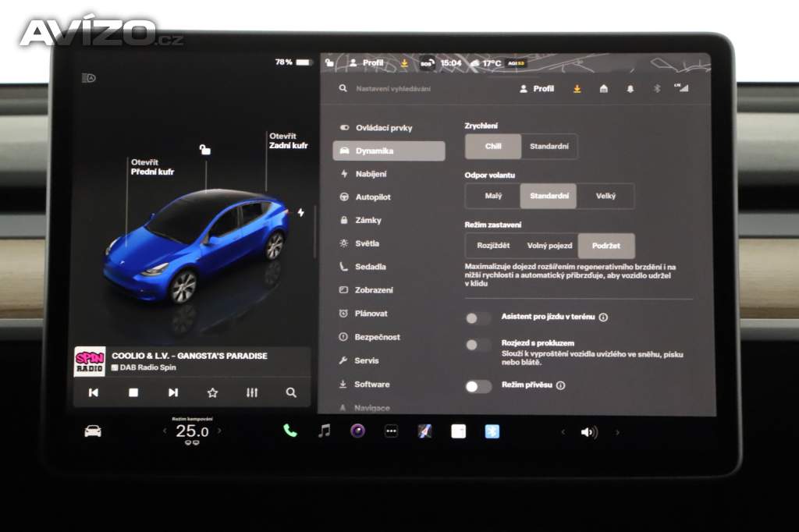
Task: Enable Asistent pro jízdu v terénu toggle
Action: pos(478,317)
